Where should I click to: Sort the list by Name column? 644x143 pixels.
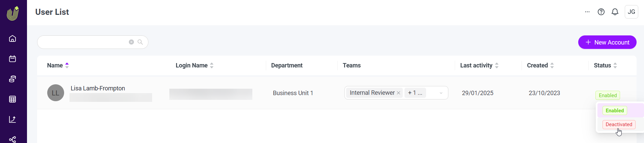(58, 65)
